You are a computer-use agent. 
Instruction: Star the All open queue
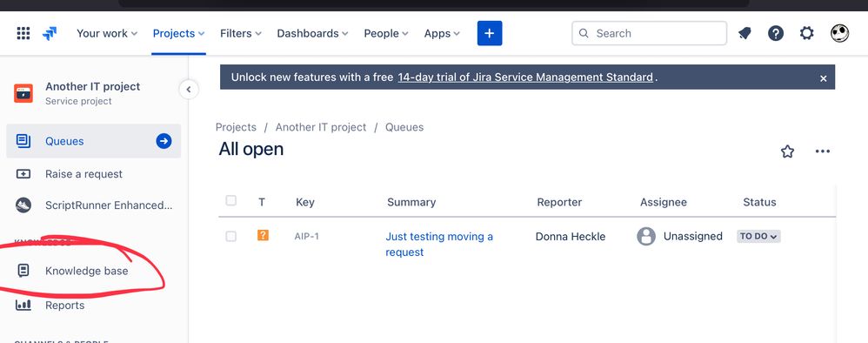[x=787, y=151]
